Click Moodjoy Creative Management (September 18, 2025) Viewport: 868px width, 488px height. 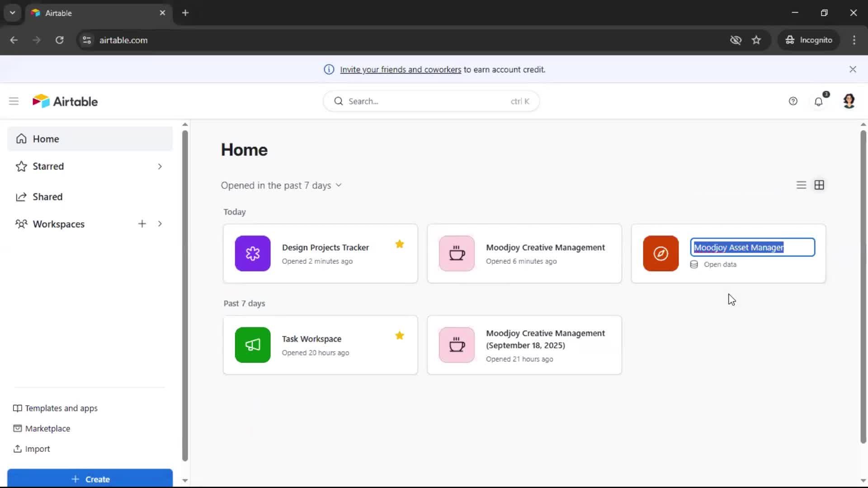point(545,339)
